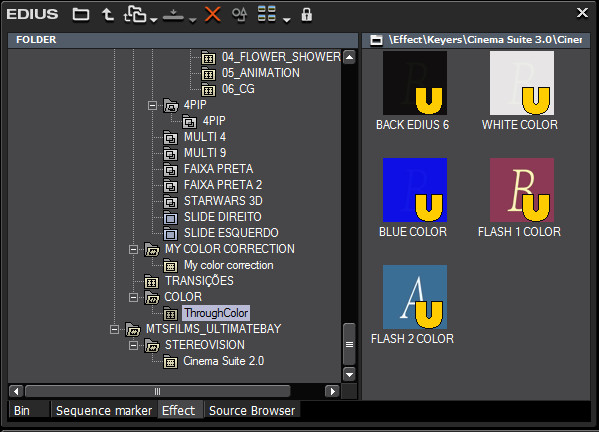Screen dimensions: 599x432
Task: Click the FOLDER header label
Action: pyautogui.click(x=36, y=40)
